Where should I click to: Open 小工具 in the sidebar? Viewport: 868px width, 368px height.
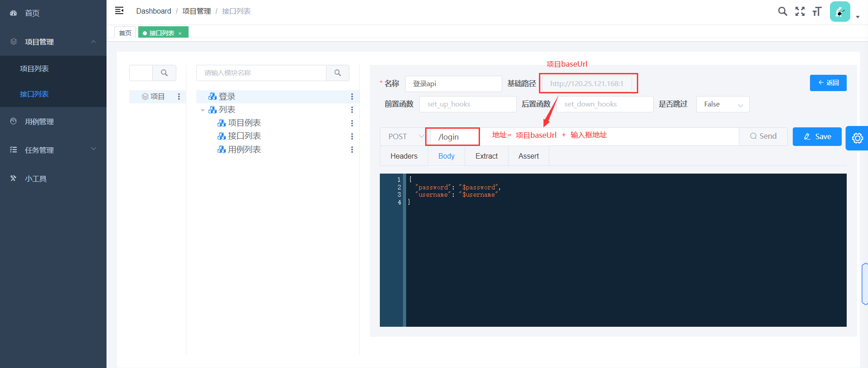pos(53,179)
